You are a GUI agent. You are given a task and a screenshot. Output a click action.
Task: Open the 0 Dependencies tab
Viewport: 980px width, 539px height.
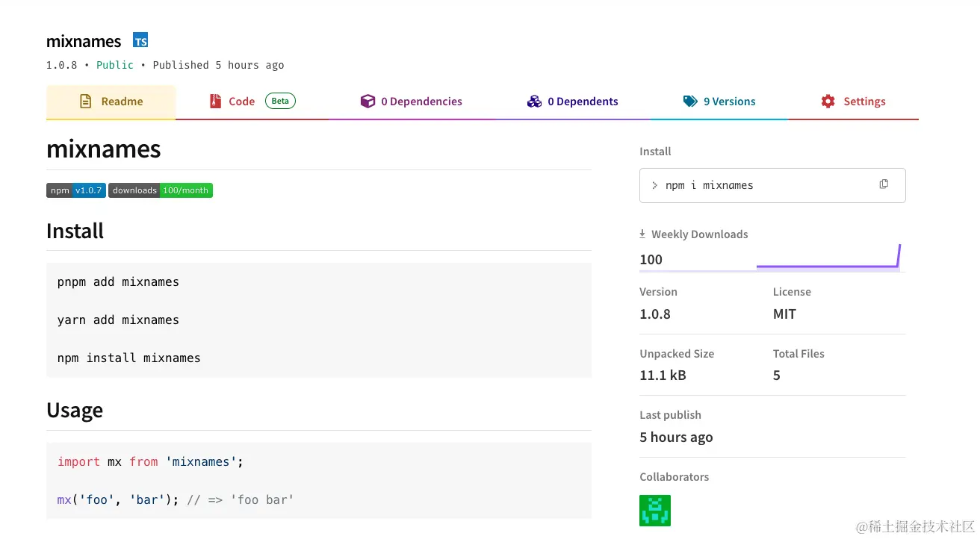pyautogui.click(x=412, y=102)
